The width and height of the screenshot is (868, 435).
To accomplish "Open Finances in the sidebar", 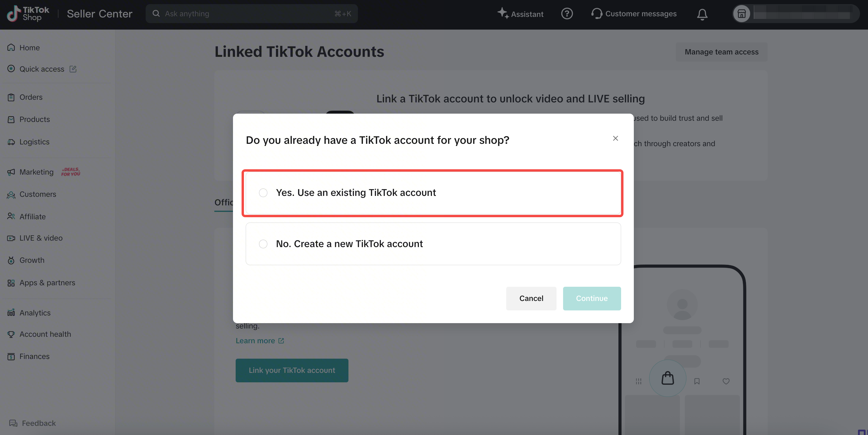I will click(34, 357).
